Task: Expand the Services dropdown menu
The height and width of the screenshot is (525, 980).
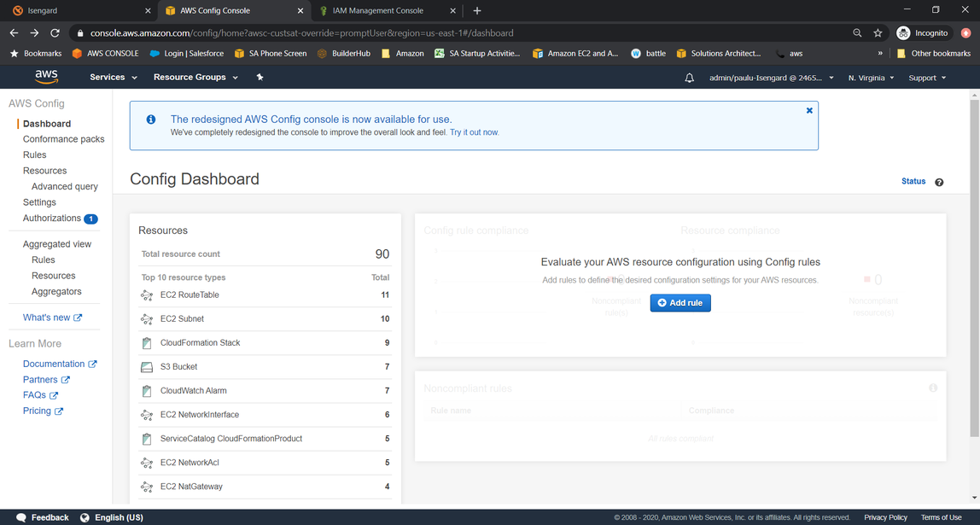Action: 114,77
